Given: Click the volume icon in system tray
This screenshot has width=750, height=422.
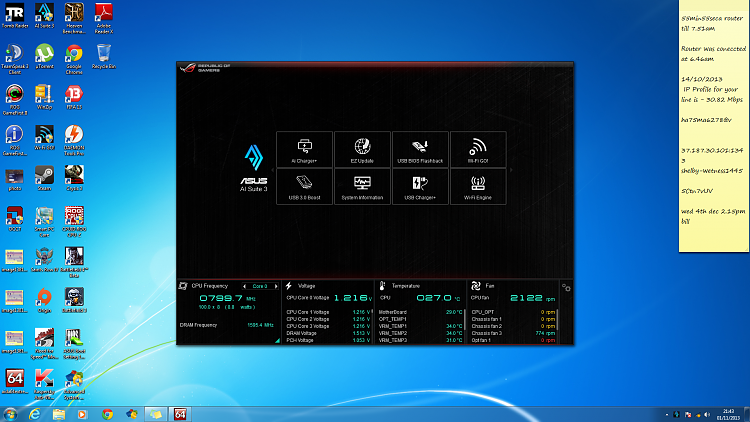Looking at the screenshot, I should click(x=707, y=415).
